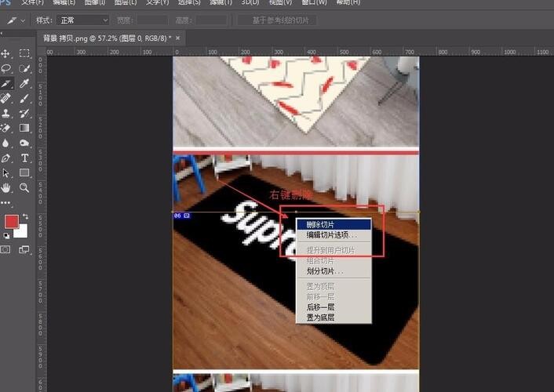The image size is (554, 392).
Task: Select the Eyedropper tool
Action: coord(24,83)
